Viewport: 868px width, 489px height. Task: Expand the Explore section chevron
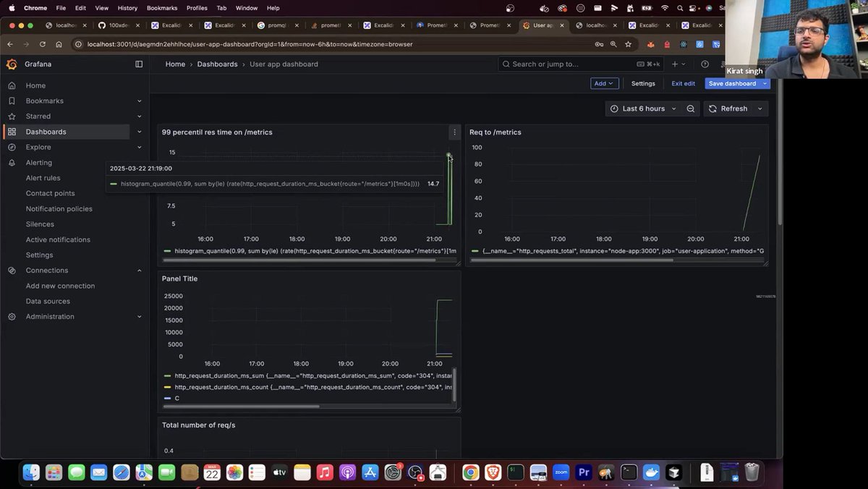pyautogui.click(x=140, y=148)
